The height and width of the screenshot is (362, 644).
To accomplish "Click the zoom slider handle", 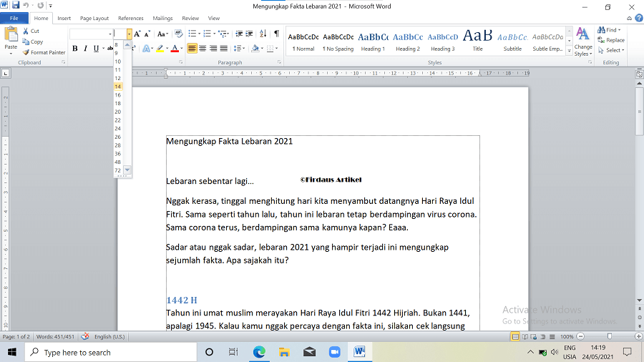I will click(610, 336).
